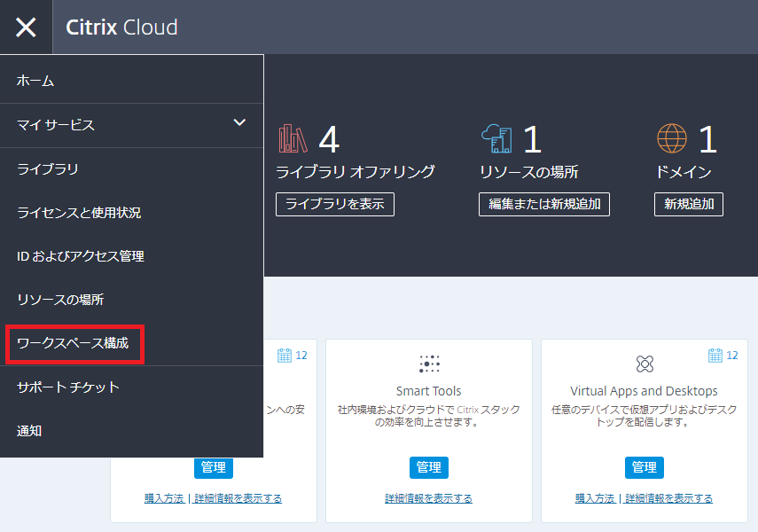The image size is (758, 532).
Task: Click calendar icon on the leftmost card
Action: 285,355
